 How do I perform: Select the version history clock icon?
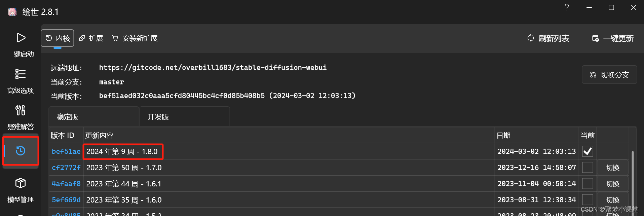(21, 151)
